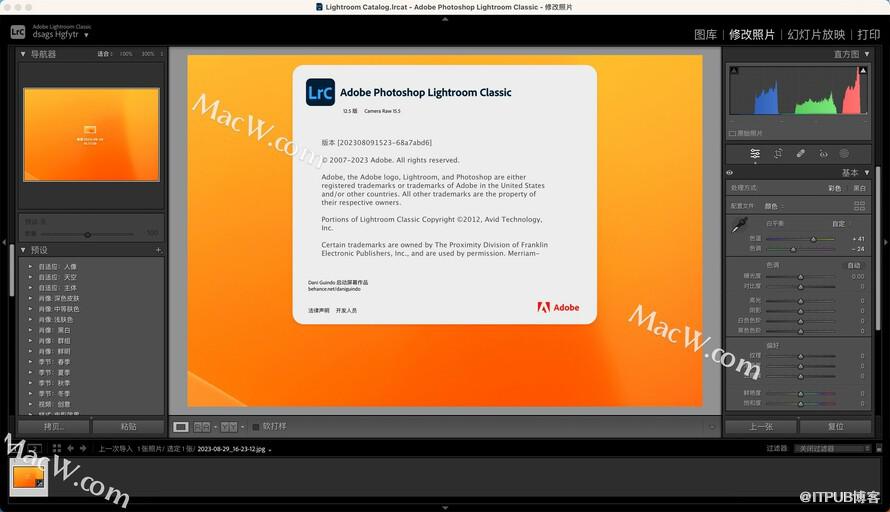Screen dimensions: 890x512
Task: Click the preset amount slider handle
Action: (x=87, y=234)
